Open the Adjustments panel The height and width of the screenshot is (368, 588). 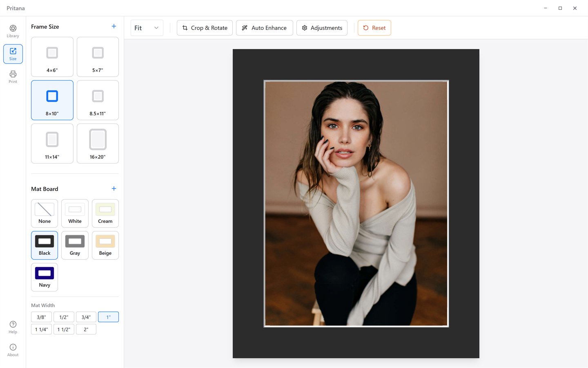click(x=322, y=28)
